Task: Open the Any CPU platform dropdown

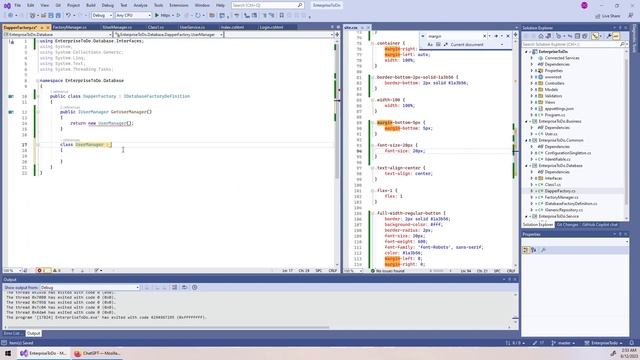Action: pos(133,16)
